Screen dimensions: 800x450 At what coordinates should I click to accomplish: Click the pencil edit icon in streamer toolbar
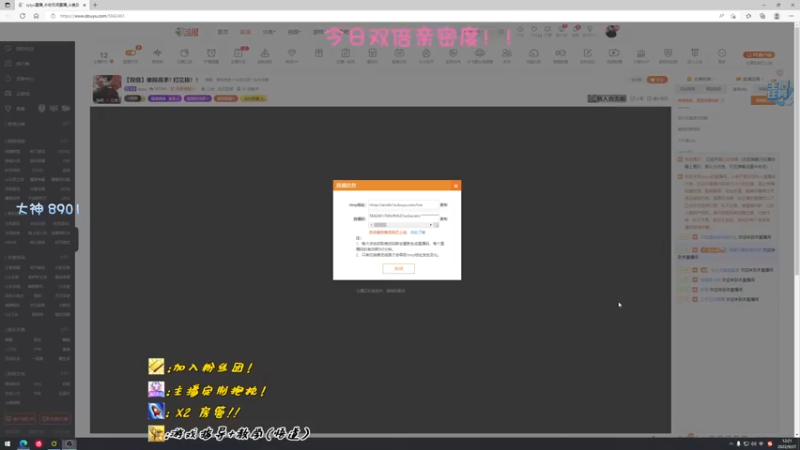(x=587, y=54)
